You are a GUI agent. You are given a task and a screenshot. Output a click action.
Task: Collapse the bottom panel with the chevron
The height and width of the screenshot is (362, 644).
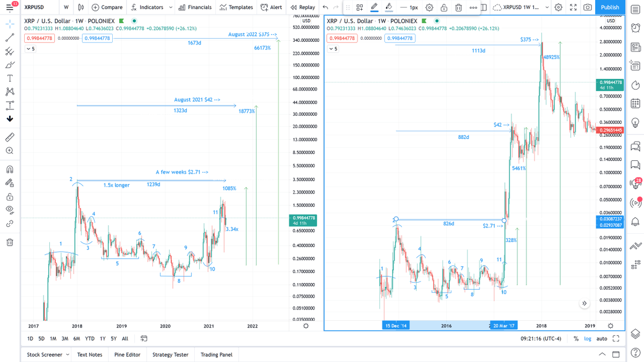point(602,354)
